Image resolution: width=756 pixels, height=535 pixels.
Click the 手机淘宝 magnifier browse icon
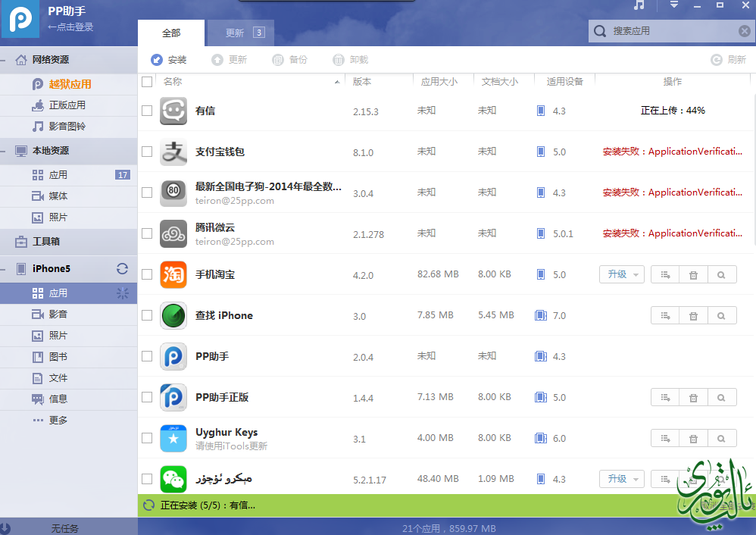click(722, 274)
